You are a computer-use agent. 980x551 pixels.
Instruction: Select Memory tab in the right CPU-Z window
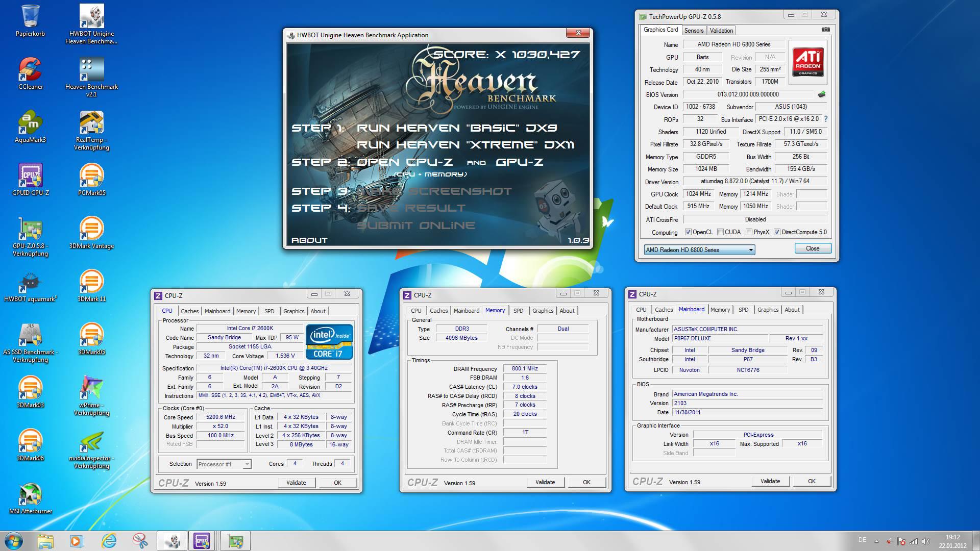pos(720,310)
